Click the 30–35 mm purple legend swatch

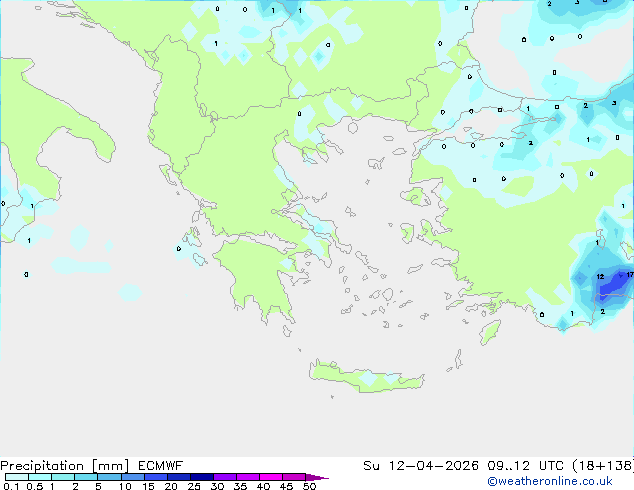pyautogui.click(x=225, y=477)
